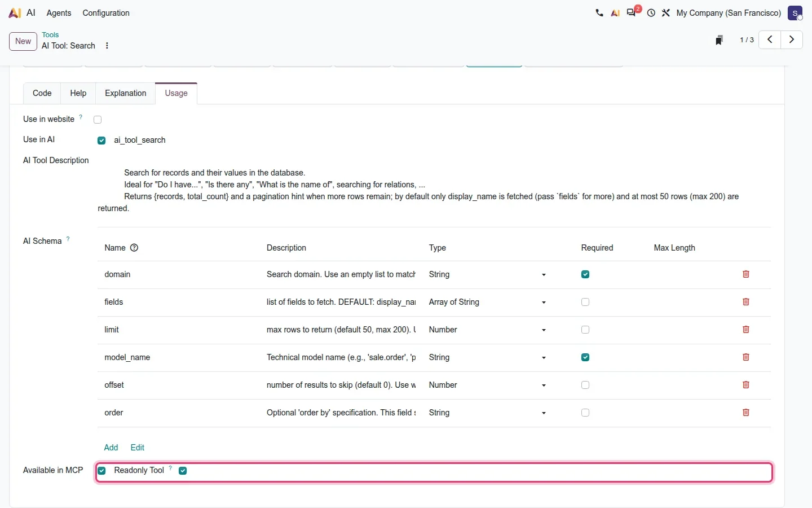Switch to the Explanation tab

click(126, 93)
